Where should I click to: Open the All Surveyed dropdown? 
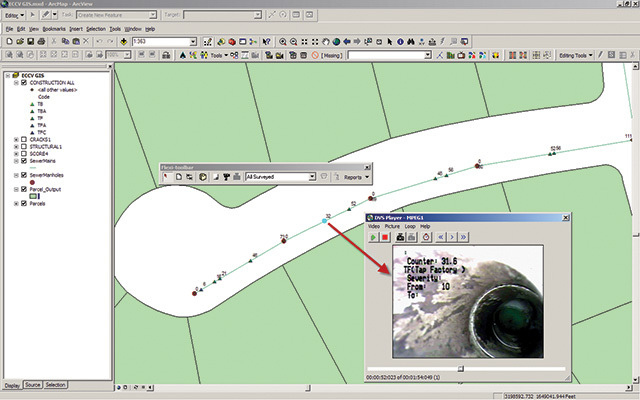[313, 176]
